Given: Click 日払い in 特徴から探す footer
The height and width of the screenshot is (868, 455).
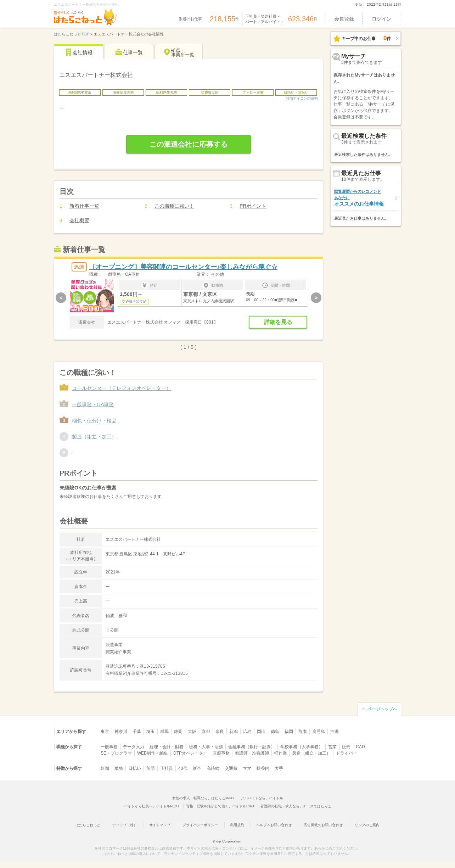Looking at the screenshot, I should pos(135,768).
